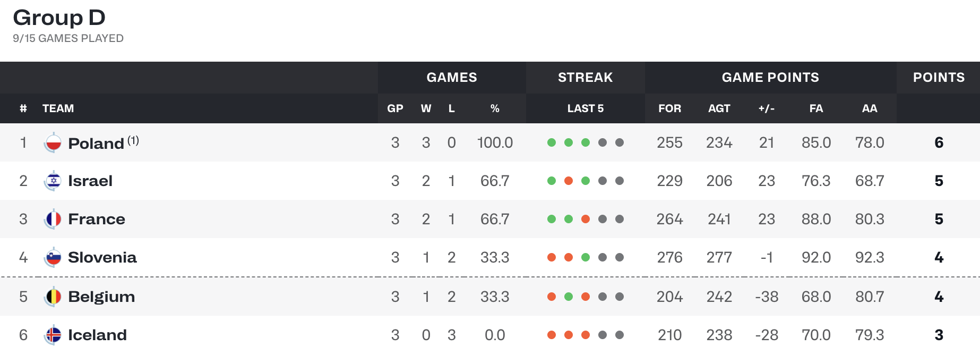Click Poland's first green streak dot
The image size is (980, 354).
click(552, 142)
